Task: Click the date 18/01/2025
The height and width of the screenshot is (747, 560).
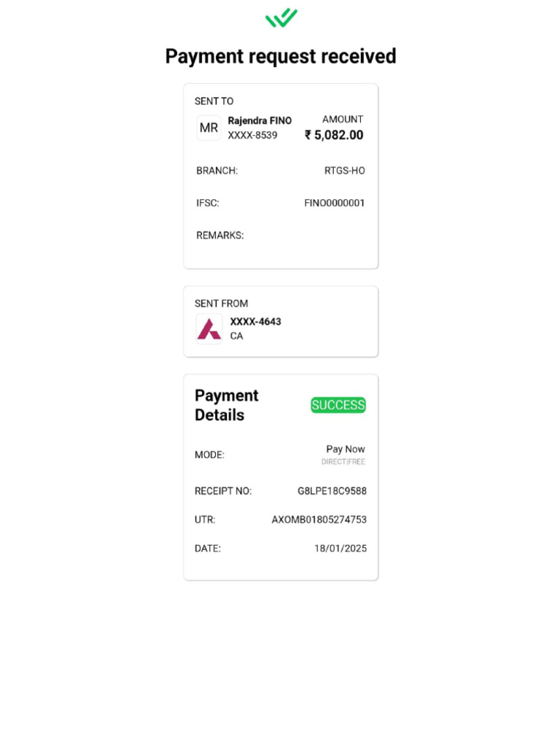Action: pyautogui.click(x=341, y=549)
